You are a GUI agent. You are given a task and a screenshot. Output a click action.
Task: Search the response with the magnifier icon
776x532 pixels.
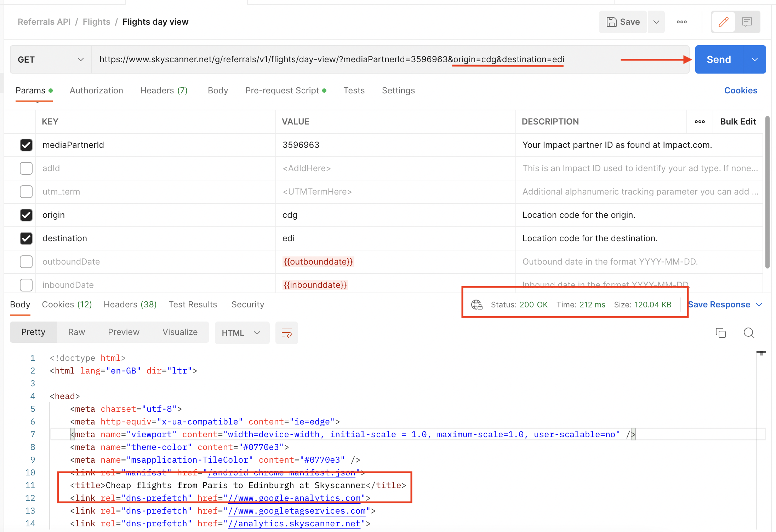pos(749,333)
